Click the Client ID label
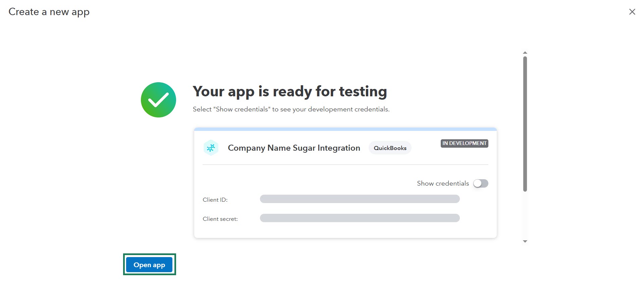The image size is (644, 295). 215,200
